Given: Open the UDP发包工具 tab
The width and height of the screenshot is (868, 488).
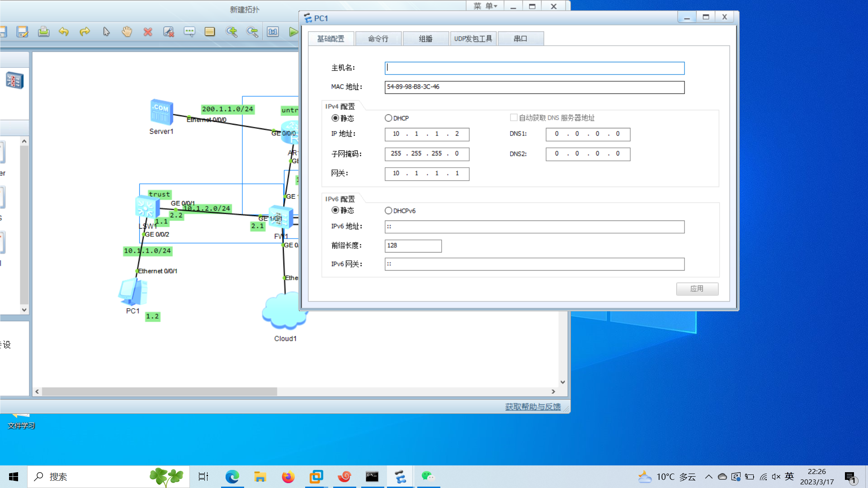Looking at the screenshot, I should pyautogui.click(x=473, y=39).
